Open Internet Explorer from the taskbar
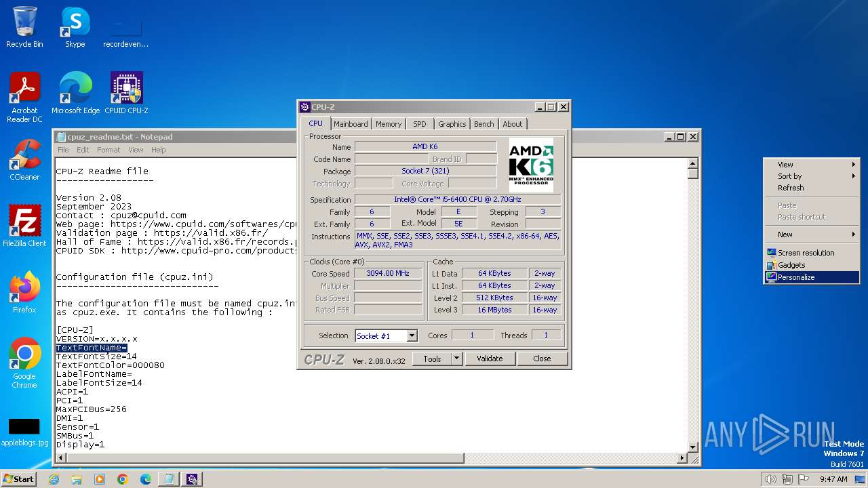The width and height of the screenshot is (868, 488). [54, 479]
